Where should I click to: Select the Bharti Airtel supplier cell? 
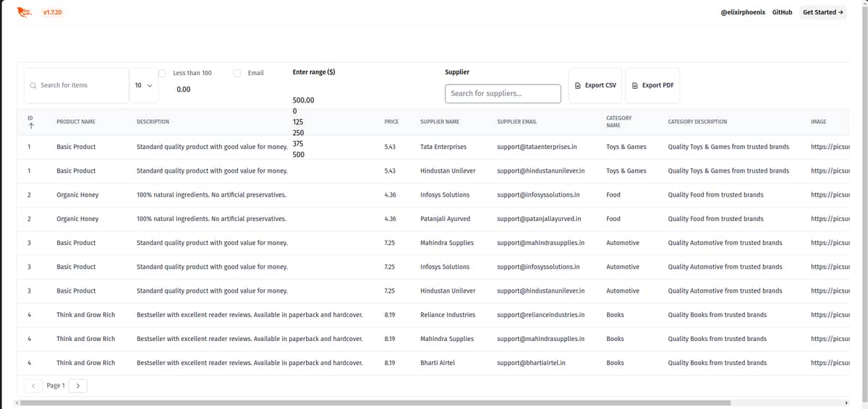pos(438,363)
